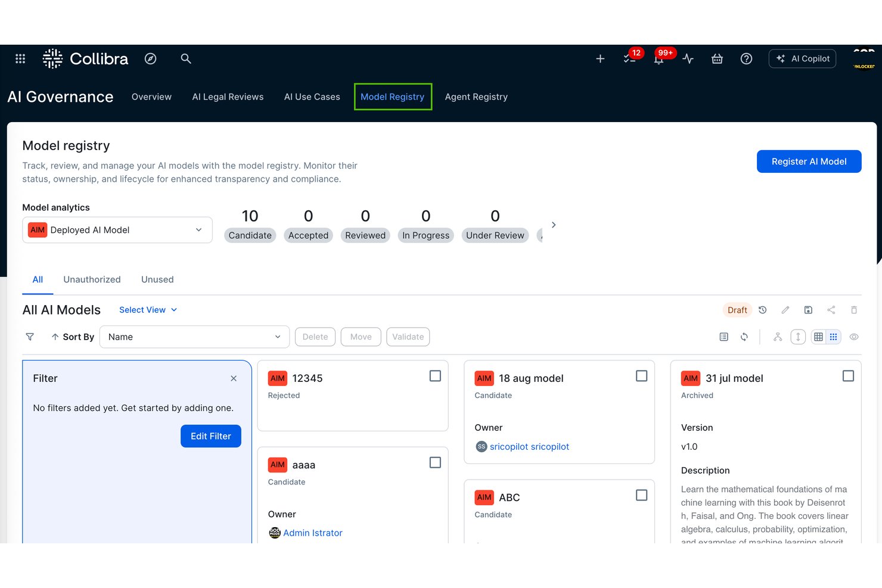Click the save view disk icon
The width and height of the screenshot is (882, 588).
pos(808,310)
